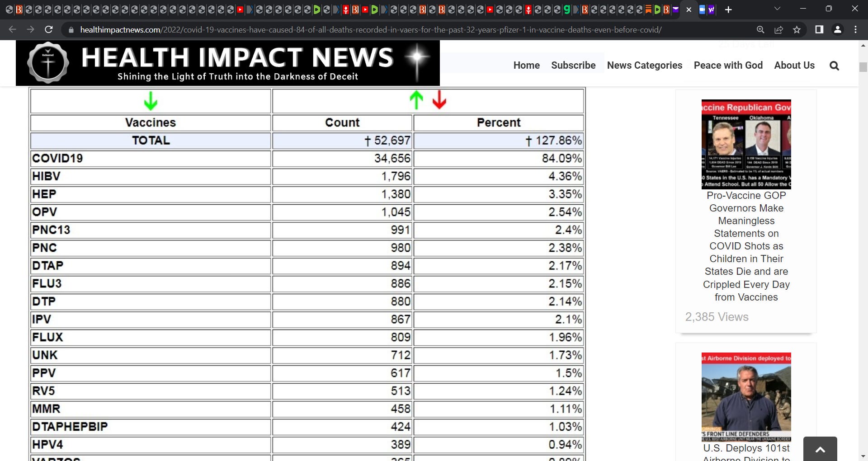Select the COVID19 row label
Viewport: 868px width, 461px height.
tap(57, 159)
